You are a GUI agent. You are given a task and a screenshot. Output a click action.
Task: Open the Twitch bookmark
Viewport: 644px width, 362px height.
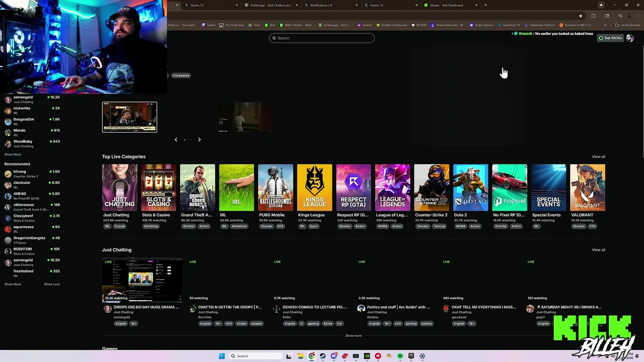click(208, 25)
